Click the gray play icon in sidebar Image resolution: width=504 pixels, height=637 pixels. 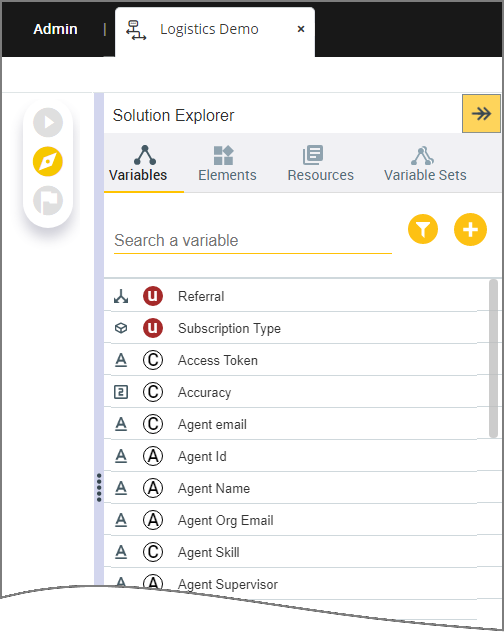click(48, 122)
